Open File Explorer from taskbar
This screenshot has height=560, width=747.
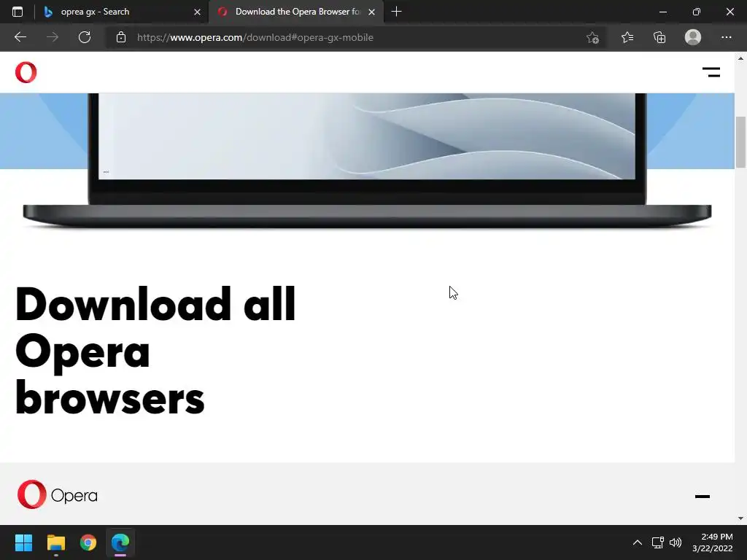[x=55, y=542]
